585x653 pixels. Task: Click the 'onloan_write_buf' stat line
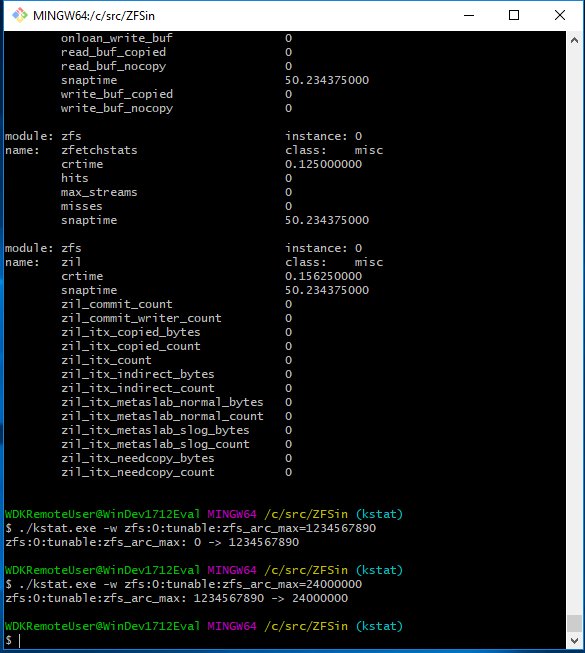[x=177, y=38]
